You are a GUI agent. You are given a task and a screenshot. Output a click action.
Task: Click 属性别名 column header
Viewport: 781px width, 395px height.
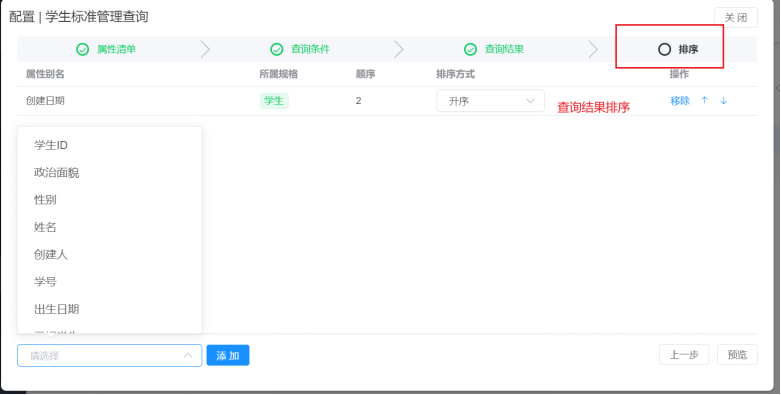[45, 74]
